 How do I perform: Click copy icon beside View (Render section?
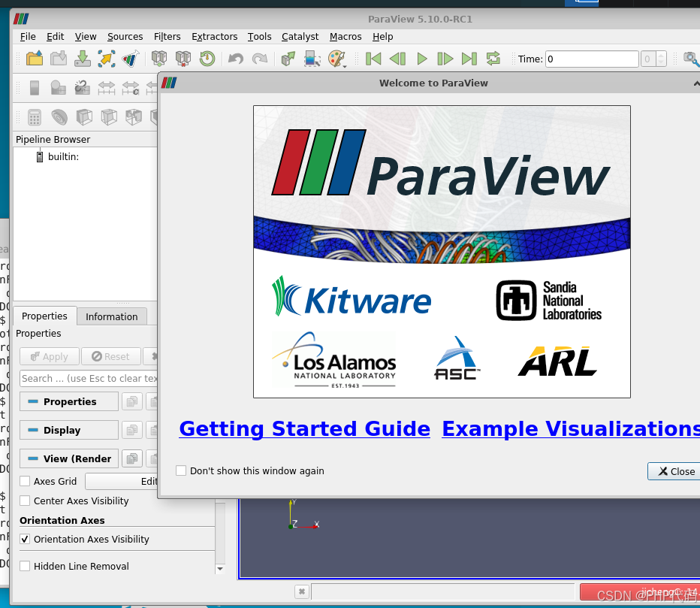click(x=132, y=458)
